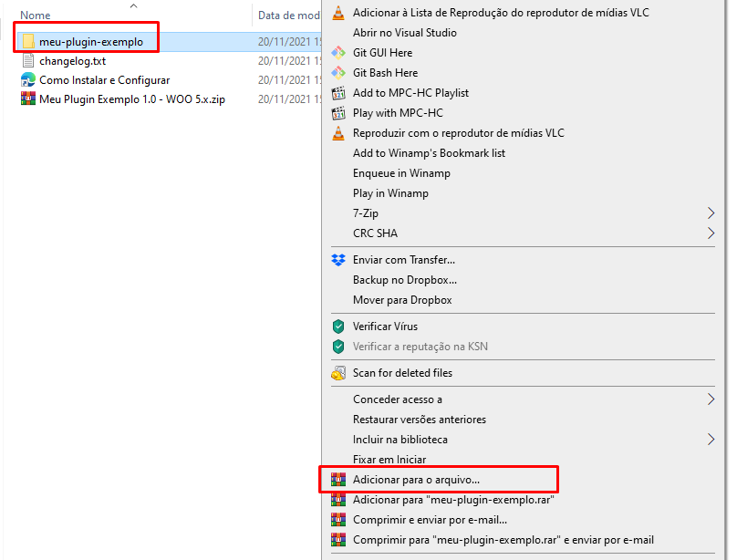Screen dimensions: 737x560
Task: Select the changelog.txt file
Action: (72, 61)
